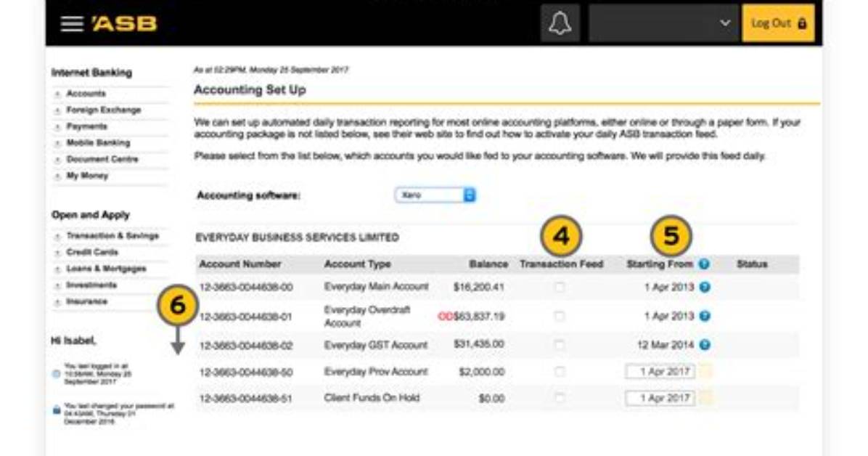Open Document Centre in sidebar

click(102, 159)
